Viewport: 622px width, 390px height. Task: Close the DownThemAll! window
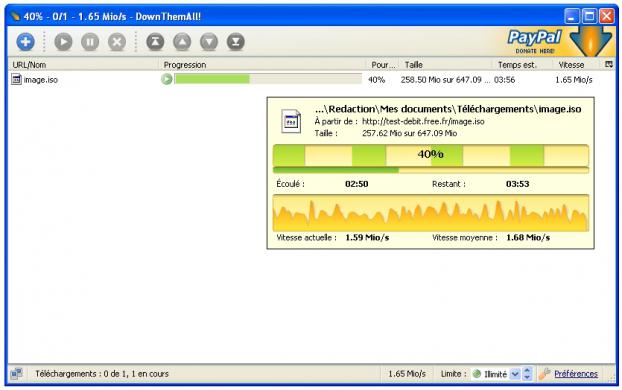coord(607,17)
